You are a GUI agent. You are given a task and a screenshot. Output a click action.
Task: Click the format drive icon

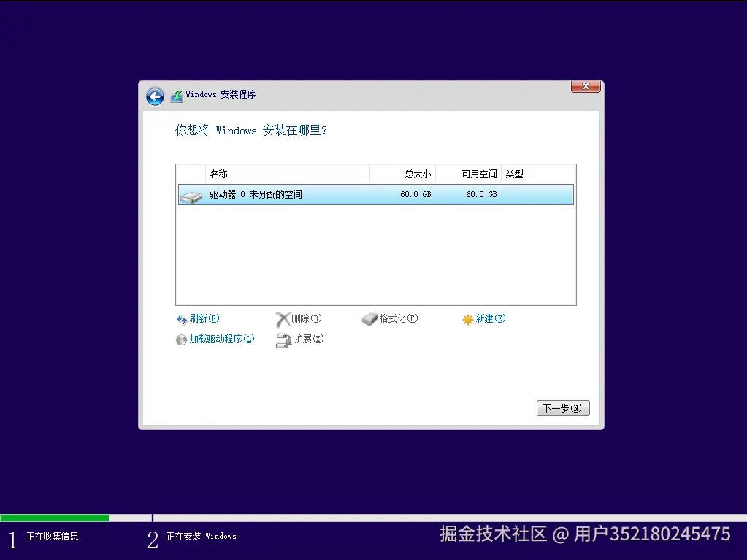pyautogui.click(x=369, y=319)
